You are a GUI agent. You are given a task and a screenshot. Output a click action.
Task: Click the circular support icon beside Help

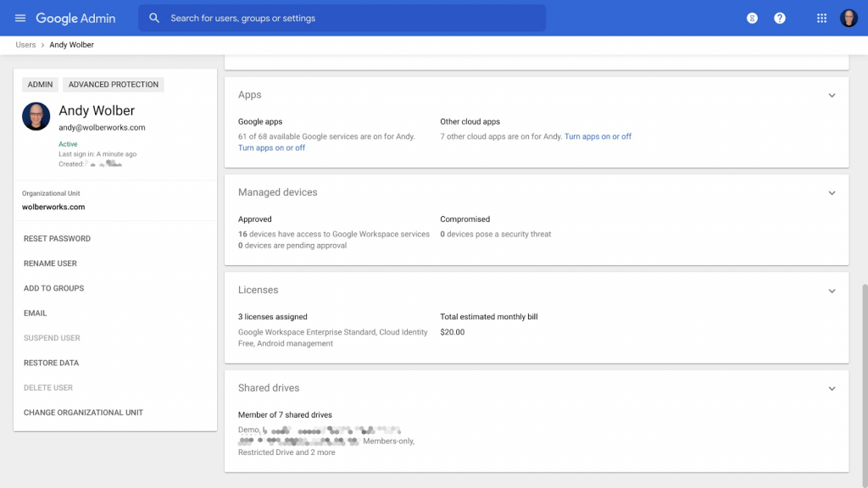(x=752, y=18)
